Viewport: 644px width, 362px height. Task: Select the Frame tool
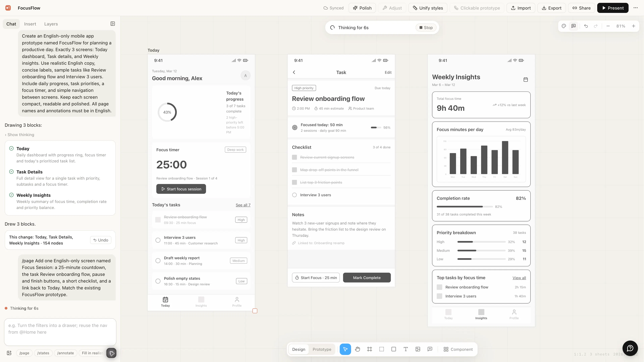tap(369, 349)
